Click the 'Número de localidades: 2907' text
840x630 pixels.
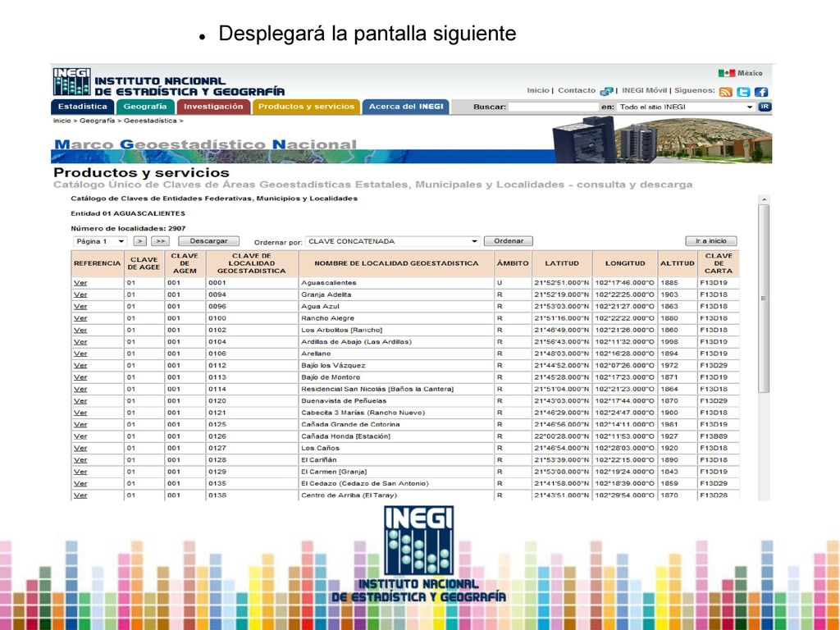pos(128,228)
